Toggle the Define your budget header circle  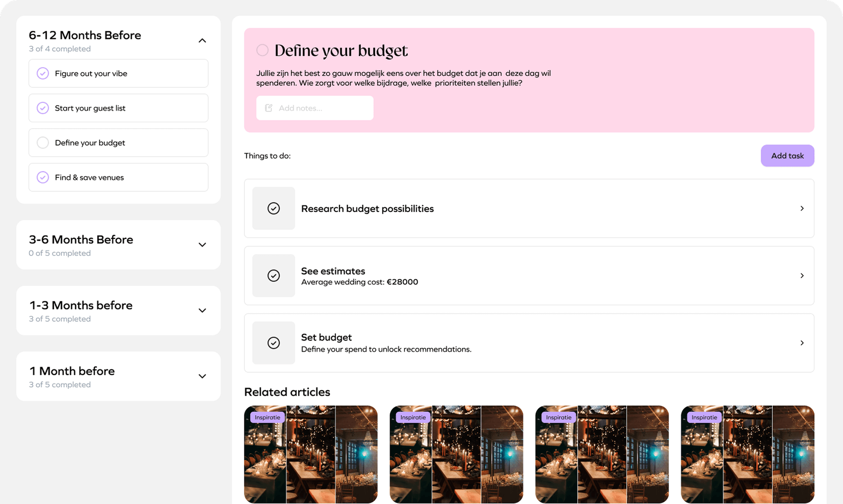pyautogui.click(x=263, y=50)
